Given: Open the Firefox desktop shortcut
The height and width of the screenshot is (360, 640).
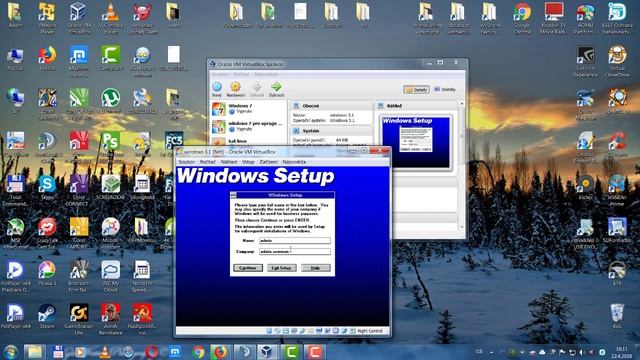Looking at the screenshot, I should (47, 58).
